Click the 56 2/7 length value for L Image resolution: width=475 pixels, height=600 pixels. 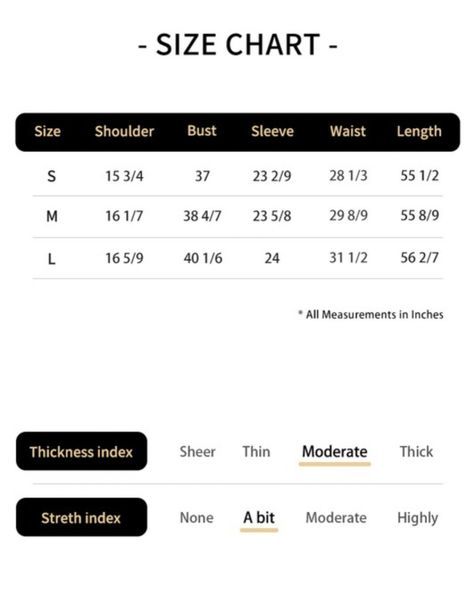tap(419, 258)
